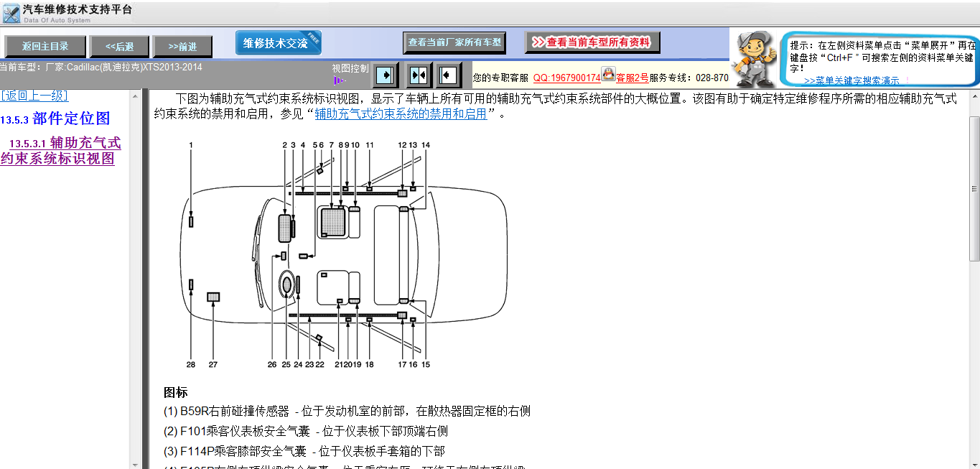Click the split-center view control icon

418,74
